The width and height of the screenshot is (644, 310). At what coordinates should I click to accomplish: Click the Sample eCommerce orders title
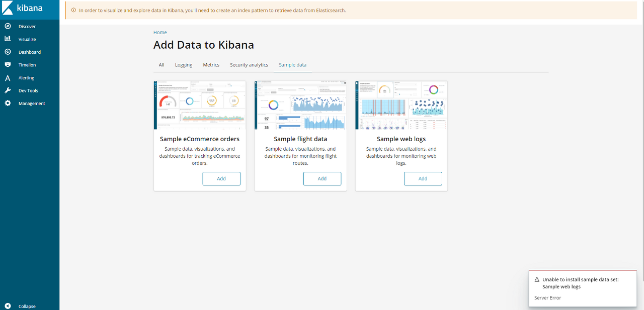tap(200, 139)
